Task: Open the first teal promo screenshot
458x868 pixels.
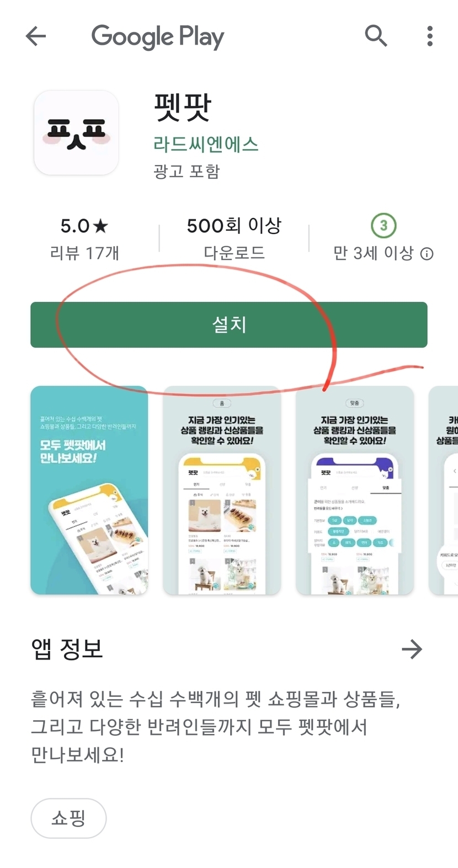Action: pos(89,490)
